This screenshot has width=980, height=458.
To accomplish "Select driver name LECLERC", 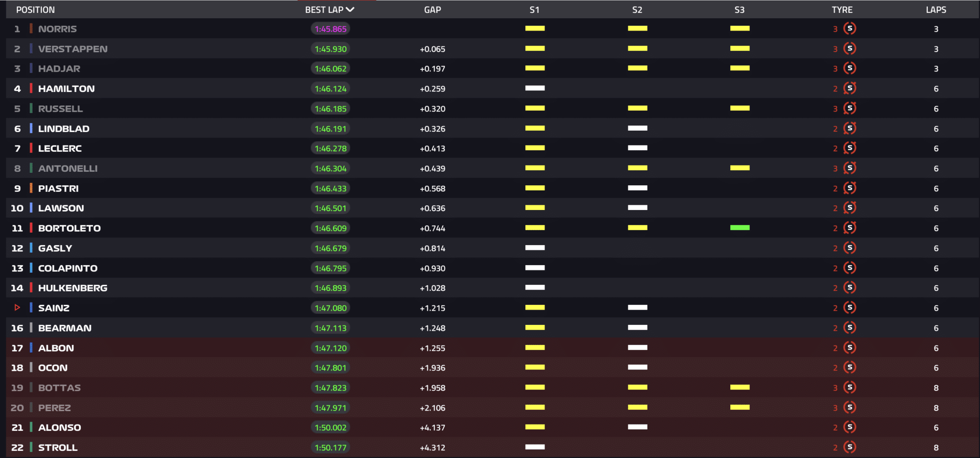I will (60, 148).
